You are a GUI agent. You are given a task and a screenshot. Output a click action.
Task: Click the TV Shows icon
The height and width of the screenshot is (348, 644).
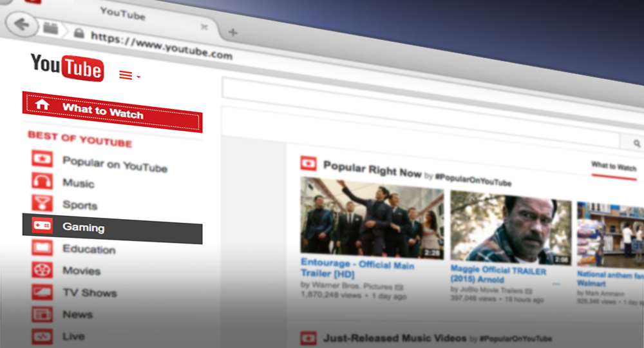(x=43, y=291)
